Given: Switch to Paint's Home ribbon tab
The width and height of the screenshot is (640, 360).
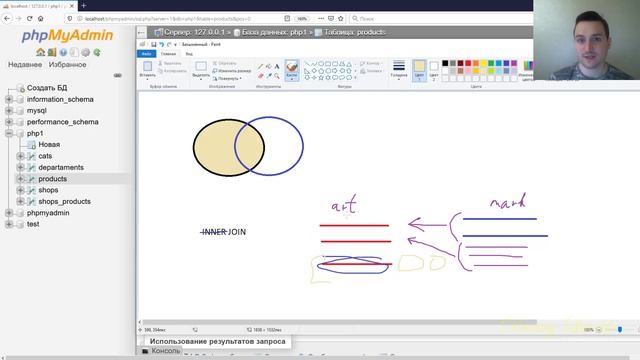Looking at the screenshot, I should coord(168,54).
